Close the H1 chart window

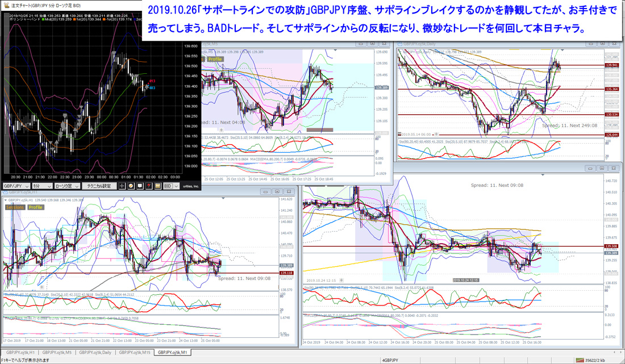(x=289, y=192)
